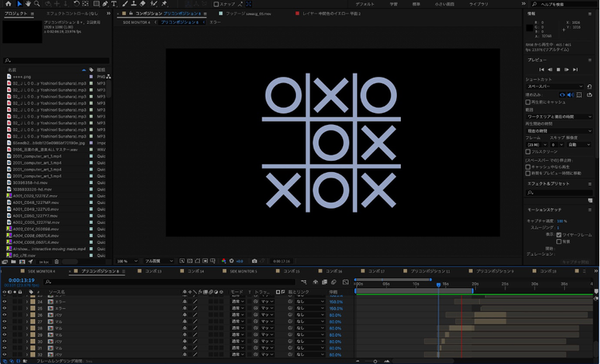Click play button in preview panel
The width and height of the screenshot is (600, 364).
[x=560, y=70]
